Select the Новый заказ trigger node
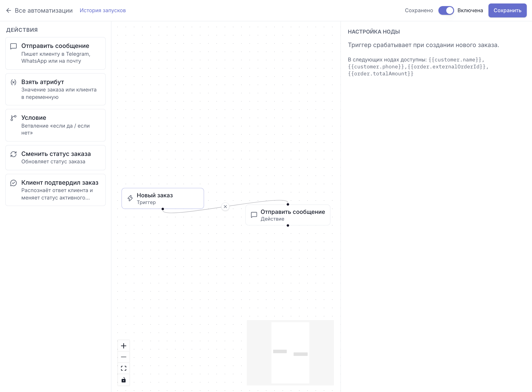Viewport: 532px width, 392px height. coord(163,198)
